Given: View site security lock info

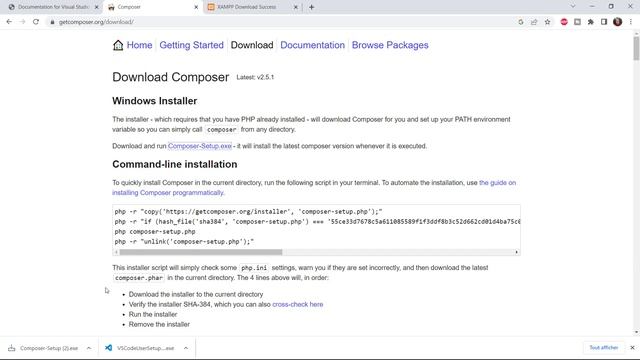Looking at the screenshot, I should 52,22.
